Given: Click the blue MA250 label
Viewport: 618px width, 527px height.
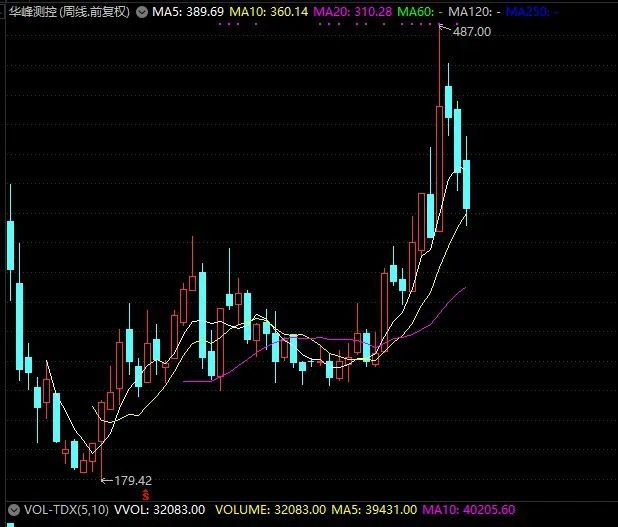Looking at the screenshot, I should tap(532, 12).
